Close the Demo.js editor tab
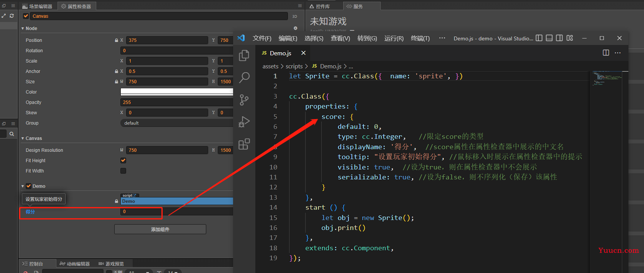The height and width of the screenshot is (273, 644). point(303,53)
